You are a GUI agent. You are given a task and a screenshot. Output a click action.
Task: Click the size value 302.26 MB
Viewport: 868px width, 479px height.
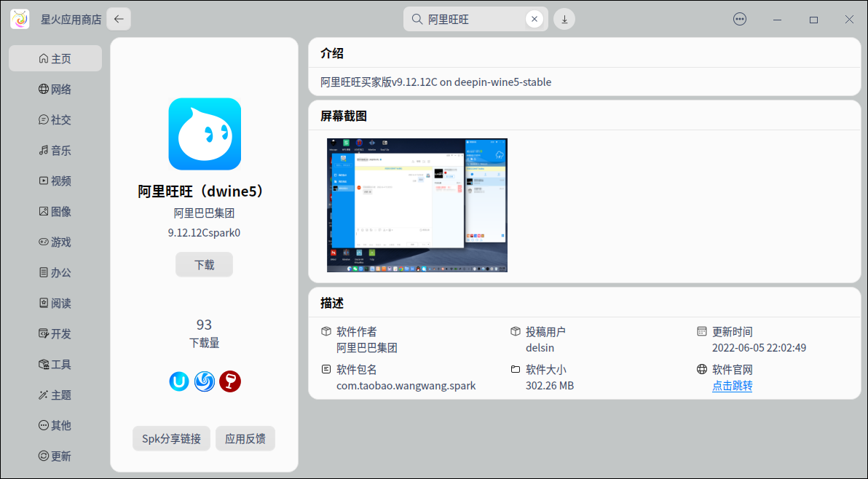click(x=550, y=386)
